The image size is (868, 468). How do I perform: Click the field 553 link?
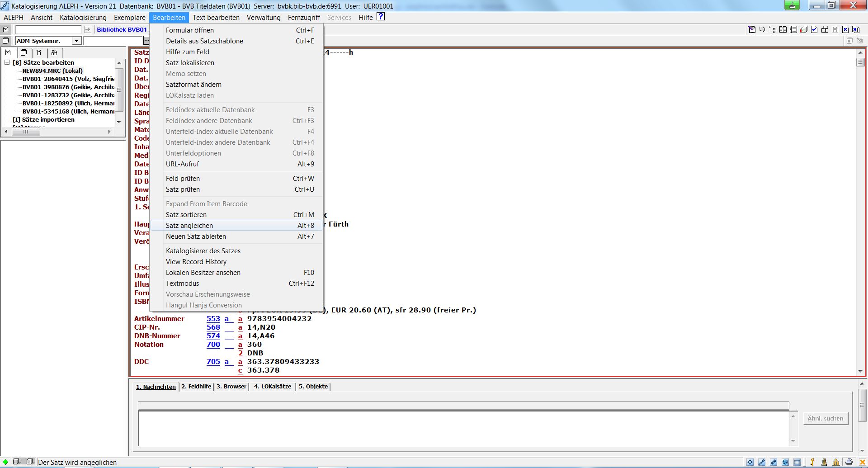coord(213,319)
